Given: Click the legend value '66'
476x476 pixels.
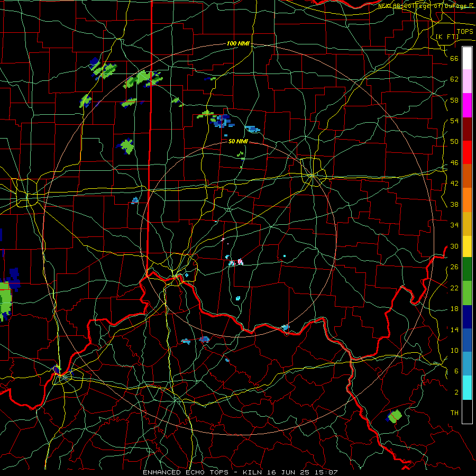Looking at the screenshot, I should click(x=454, y=58).
